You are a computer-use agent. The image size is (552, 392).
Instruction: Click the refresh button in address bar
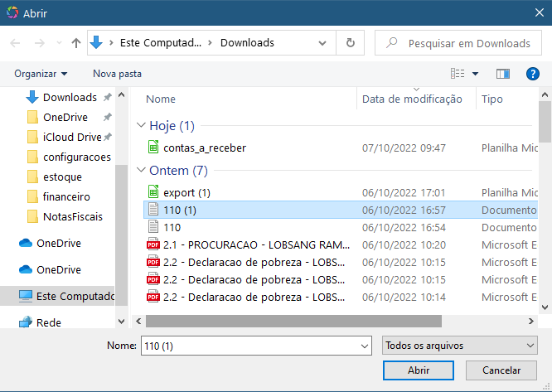click(x=351, y=43)
